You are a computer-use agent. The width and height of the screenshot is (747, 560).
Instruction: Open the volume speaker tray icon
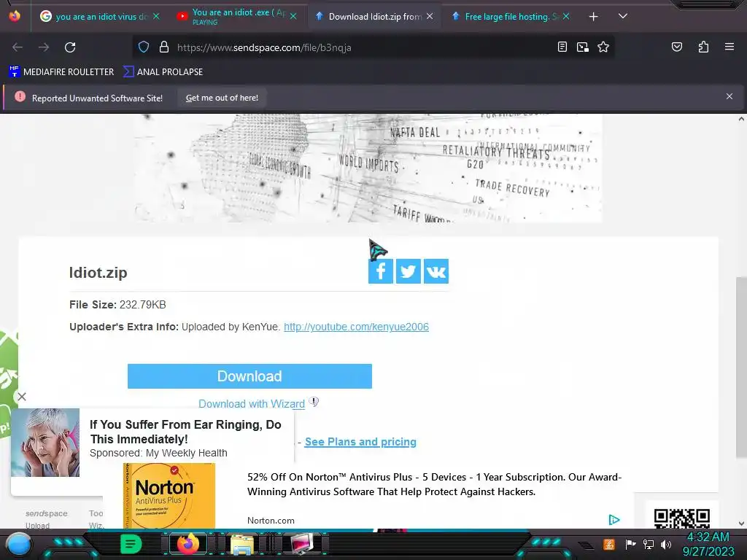(x=666, y=544)
